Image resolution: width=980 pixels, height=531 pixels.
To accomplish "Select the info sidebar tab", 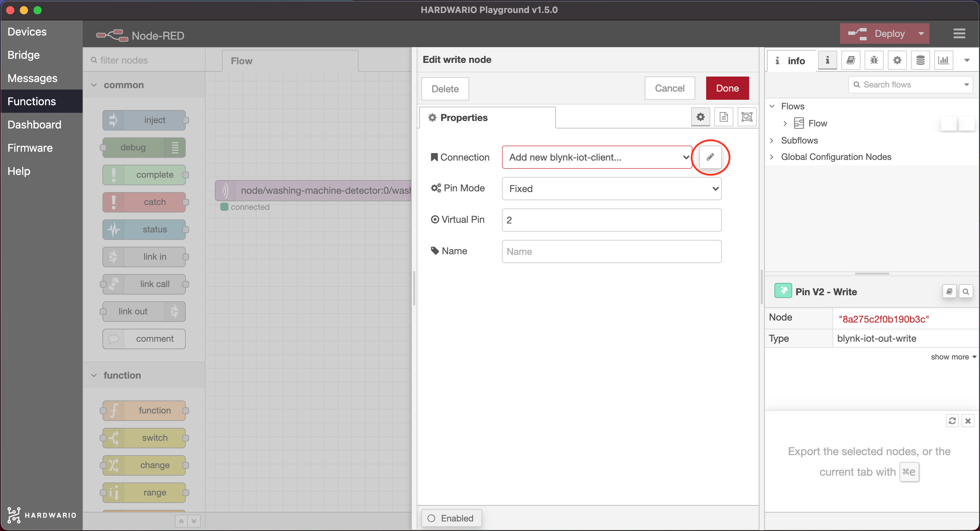I will (x=790, y=60).
